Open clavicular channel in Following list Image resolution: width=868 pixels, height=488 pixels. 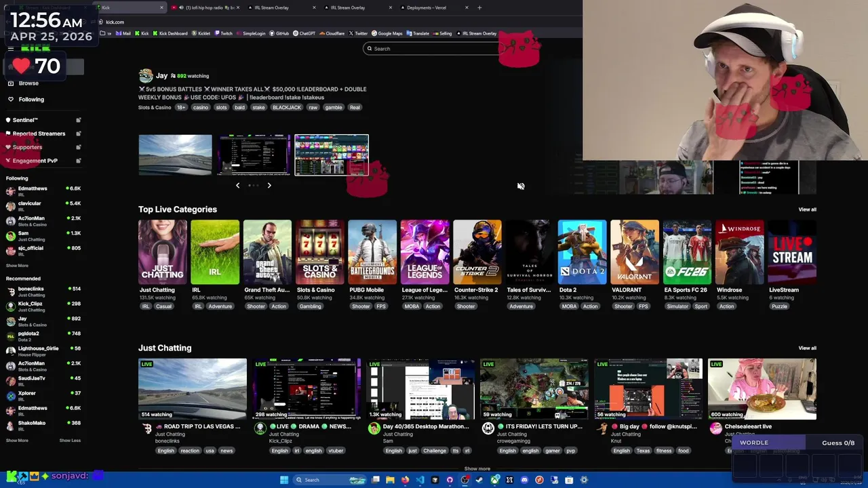click(43, 205)
